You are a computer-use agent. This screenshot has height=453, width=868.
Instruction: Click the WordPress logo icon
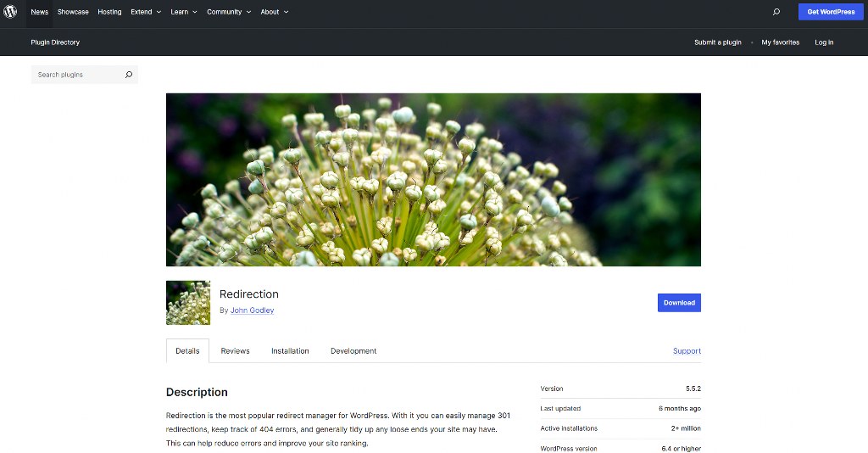(10, 12)
